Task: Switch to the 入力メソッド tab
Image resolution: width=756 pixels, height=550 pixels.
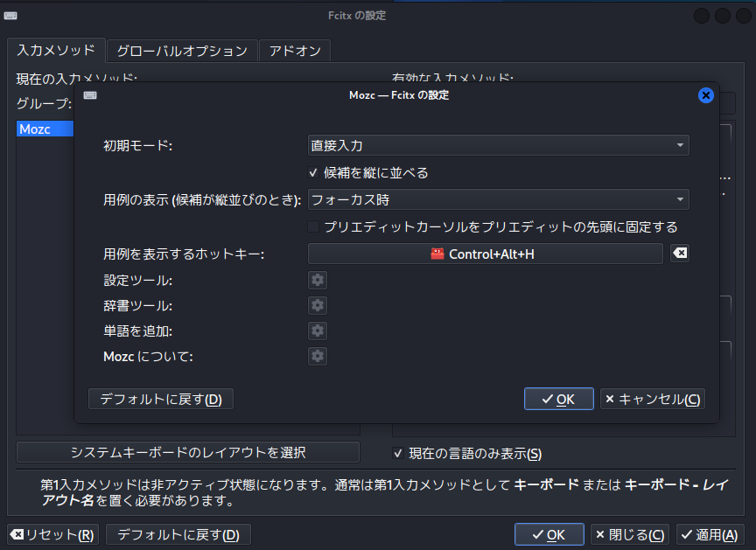Action: (x=56, y=50)
